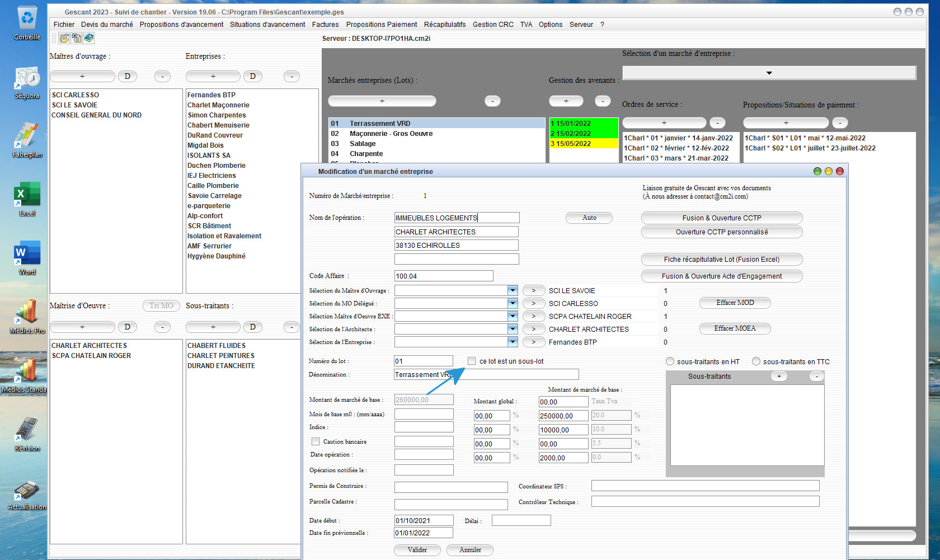Open Gestion CRC menu
This screenshot has width=940, height=560.
point(493,25)
